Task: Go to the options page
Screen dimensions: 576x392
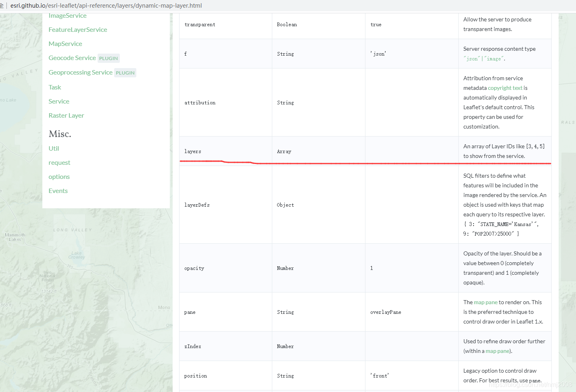Action: pos(59,177)
